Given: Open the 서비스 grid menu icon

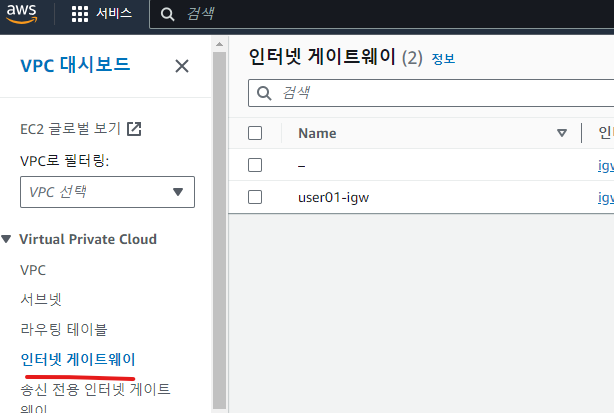Looking at the screenshot, I should point(79,14).
